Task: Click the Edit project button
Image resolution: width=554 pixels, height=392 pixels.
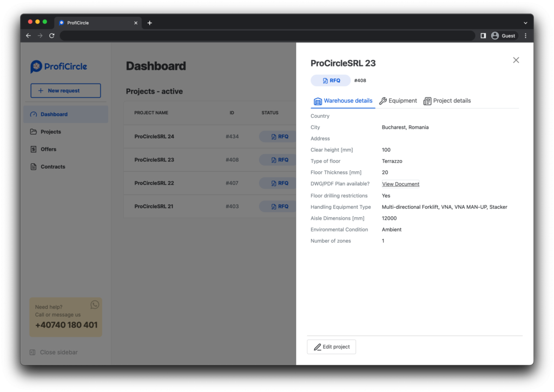Action: pyautogui.click(x=332, y=347)
